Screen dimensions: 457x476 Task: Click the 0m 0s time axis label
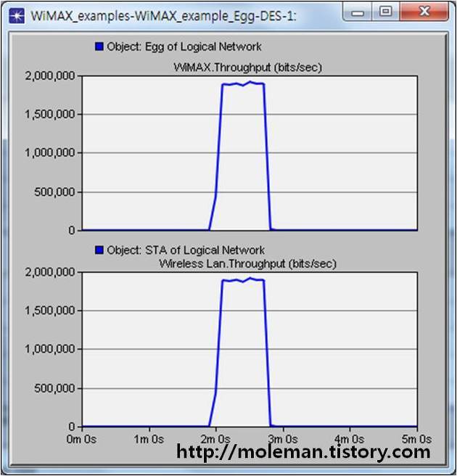point(81,439)
